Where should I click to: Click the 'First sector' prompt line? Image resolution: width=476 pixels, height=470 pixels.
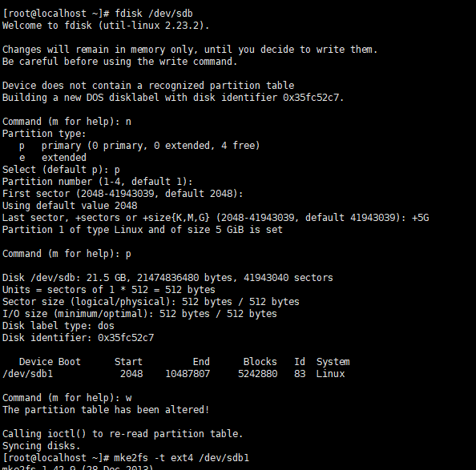123,194
